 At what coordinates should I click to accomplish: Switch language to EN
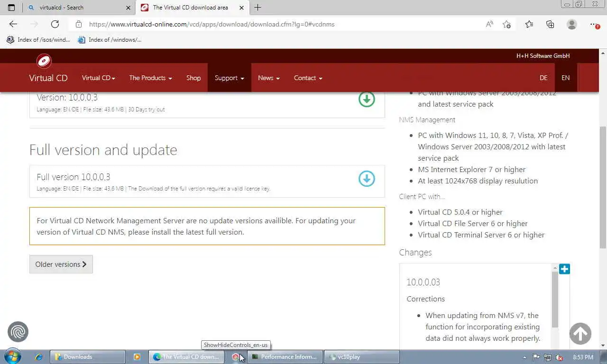pos(566,78)
